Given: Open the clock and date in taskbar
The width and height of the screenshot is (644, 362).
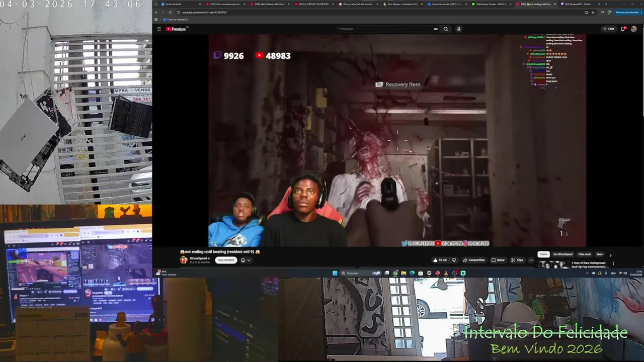Looking at the screenshot, I should [636, 273].
